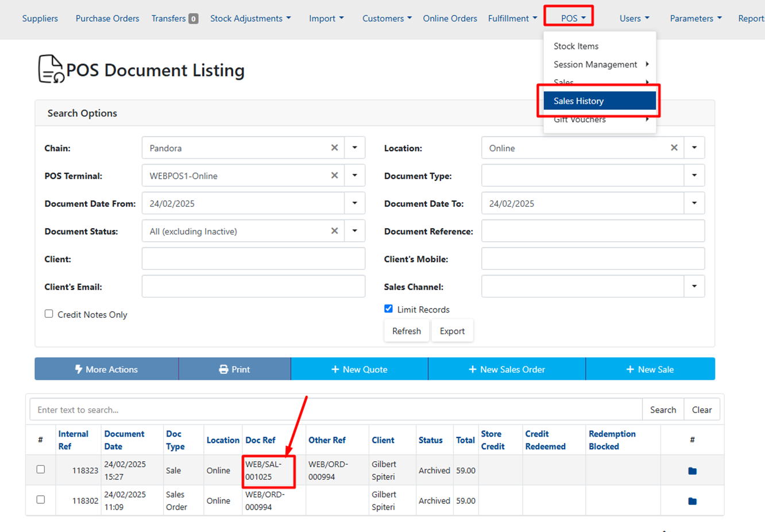Enable the Credit Notes Only checkbox

pos(49,314)
